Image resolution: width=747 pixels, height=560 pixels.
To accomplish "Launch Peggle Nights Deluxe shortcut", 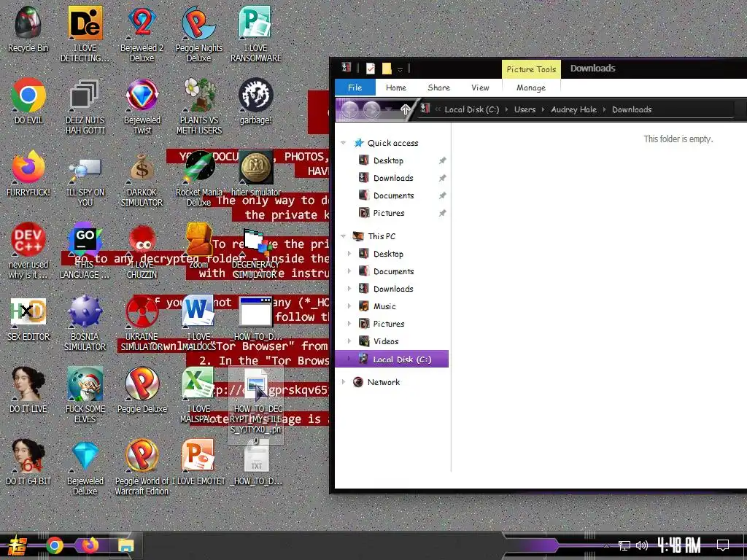I will coord(198,34).
